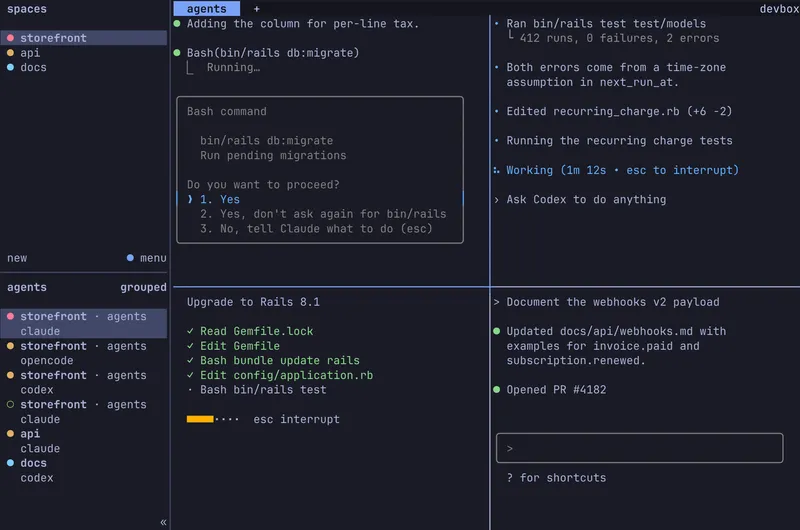Open a new tab with plus

[x=257, y=9]
